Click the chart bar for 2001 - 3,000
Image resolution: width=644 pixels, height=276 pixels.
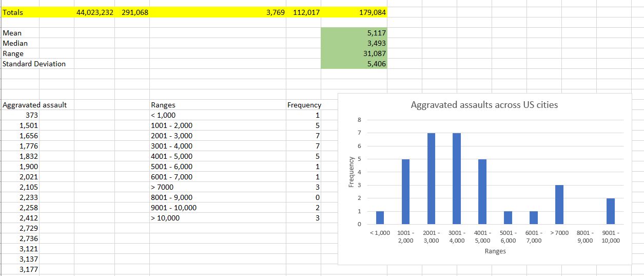[x=431, y=179]
